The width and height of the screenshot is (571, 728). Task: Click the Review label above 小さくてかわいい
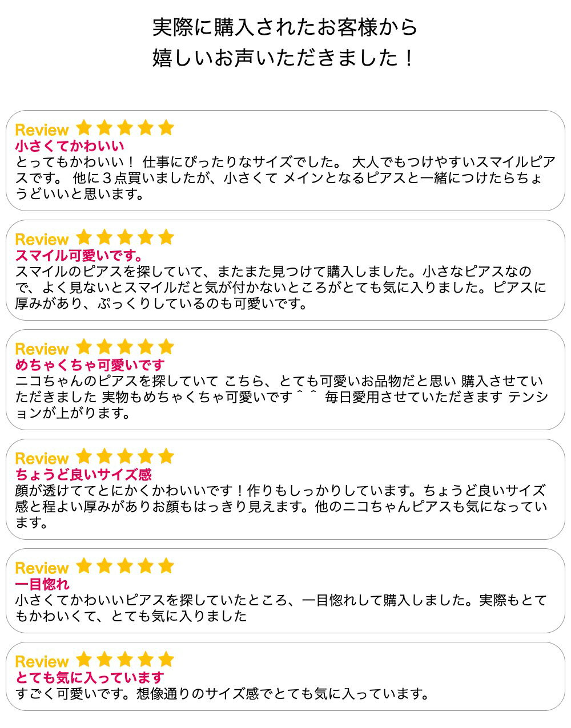(42, 130)
